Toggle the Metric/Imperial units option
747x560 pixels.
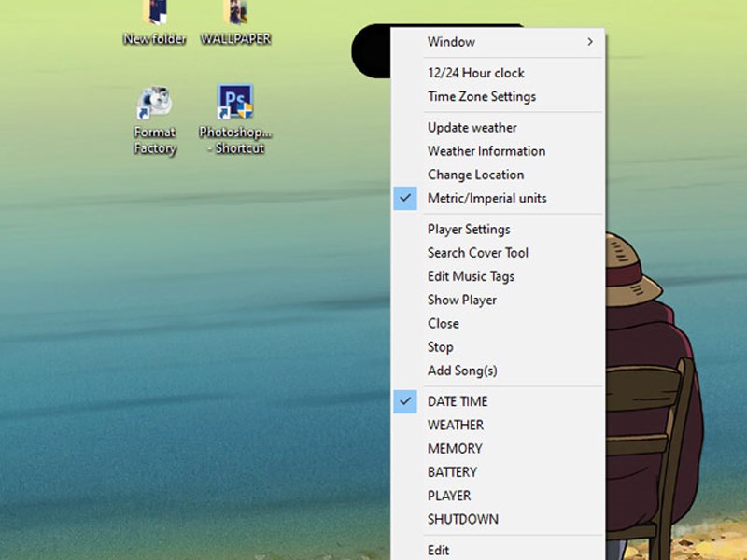click(x=486, y=198)
